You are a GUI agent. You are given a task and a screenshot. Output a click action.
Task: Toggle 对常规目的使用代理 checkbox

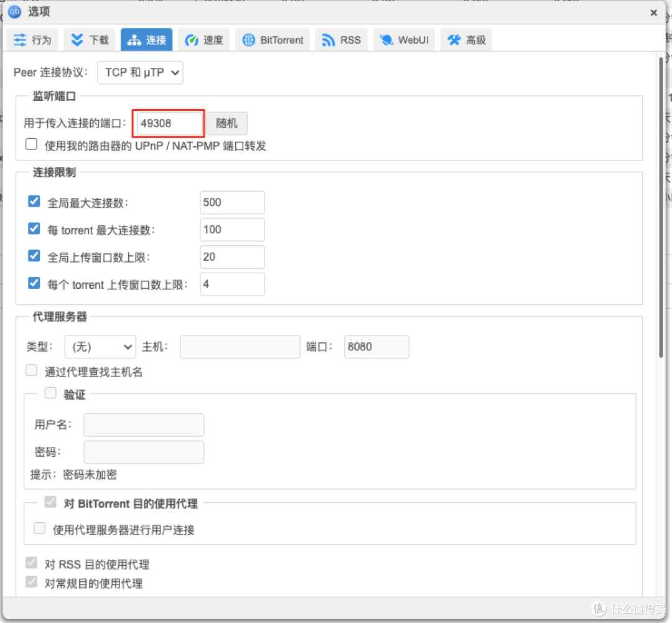(x=31, y=582)
